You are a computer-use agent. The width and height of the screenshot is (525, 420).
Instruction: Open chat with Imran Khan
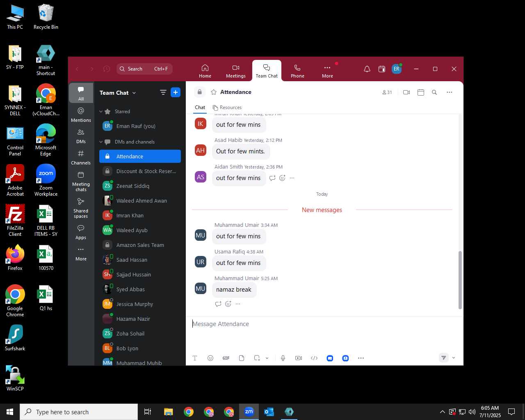click(140, 216)
